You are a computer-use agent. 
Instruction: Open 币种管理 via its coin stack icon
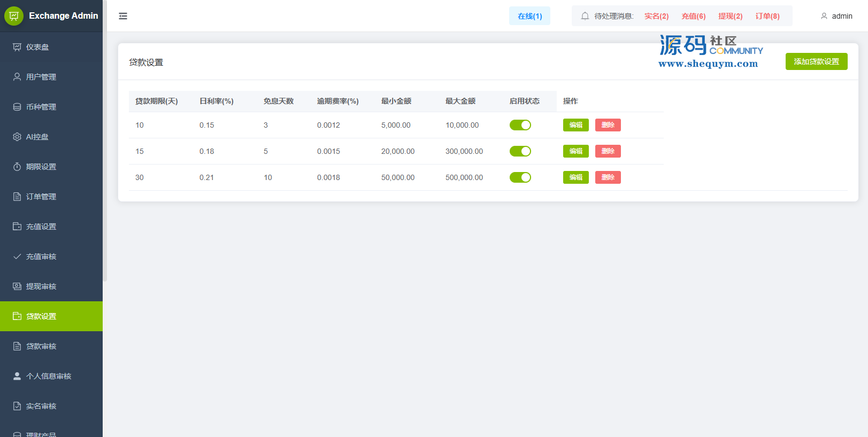[17, 107]
